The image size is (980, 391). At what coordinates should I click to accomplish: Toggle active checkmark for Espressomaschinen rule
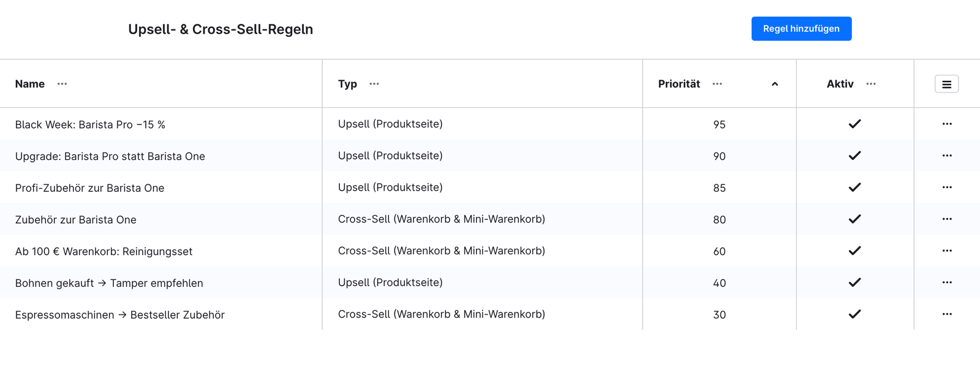point(854,314)
